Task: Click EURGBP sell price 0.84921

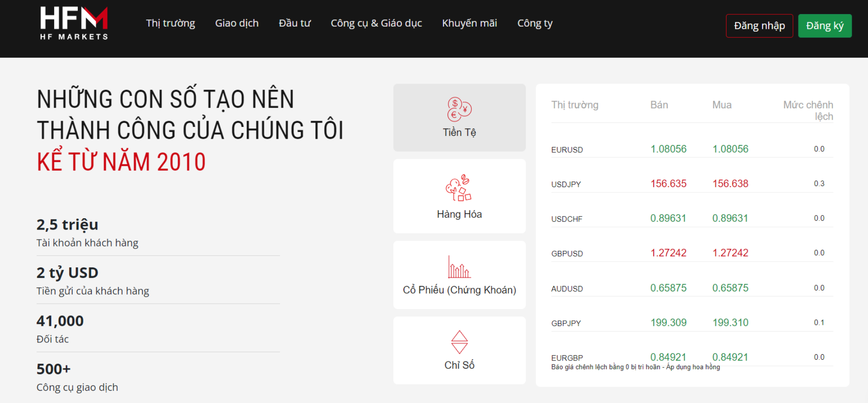Action: tap(668, 357)
